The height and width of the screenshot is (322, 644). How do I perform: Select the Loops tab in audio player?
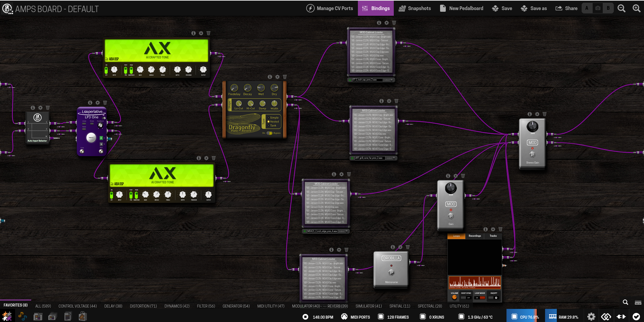tap(457, 236)
